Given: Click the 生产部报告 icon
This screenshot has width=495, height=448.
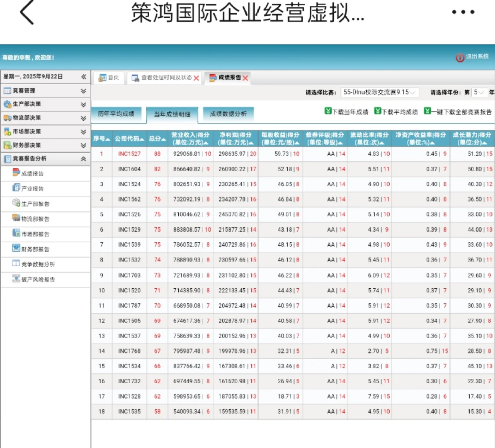Looking at the screenshot, I should point(16,202).
